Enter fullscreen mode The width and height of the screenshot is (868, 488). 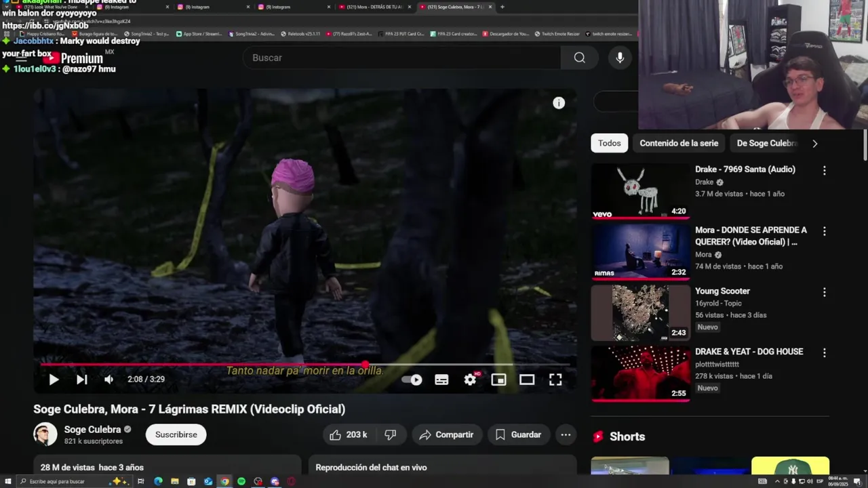point(555,380)
